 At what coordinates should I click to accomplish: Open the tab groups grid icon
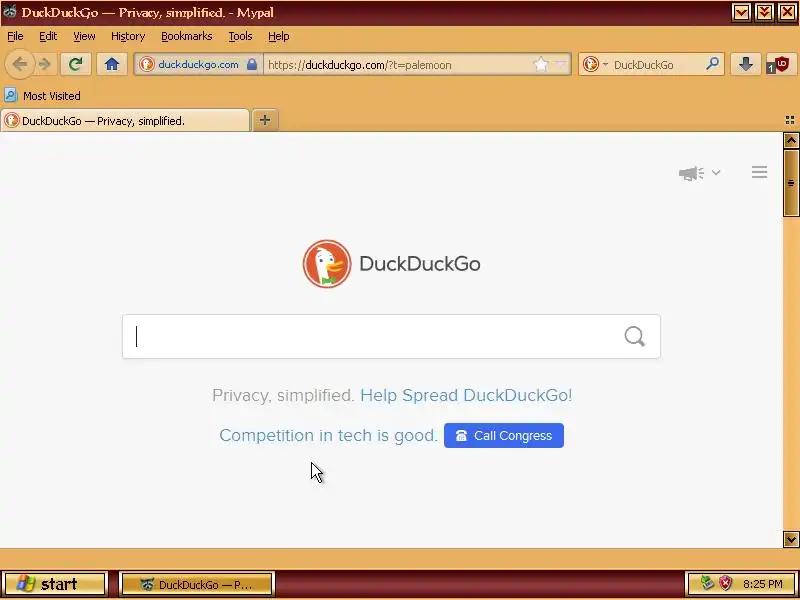tap(790, 120)
